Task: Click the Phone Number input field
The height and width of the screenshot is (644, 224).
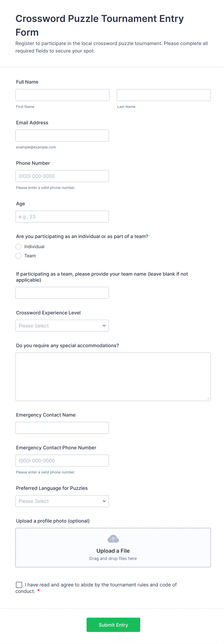Action: click(x=62, y=176)
